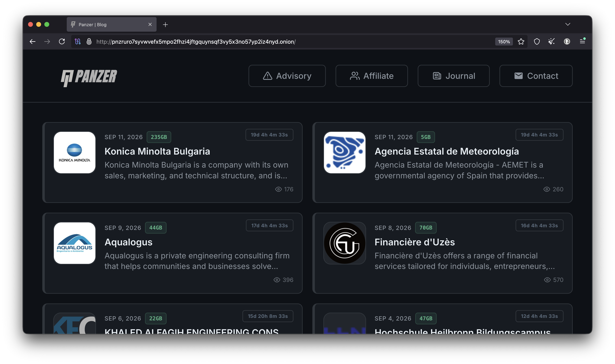Open the Advisory page
Viewport: 615px width, 364px height.
click(x=287, y=76)
